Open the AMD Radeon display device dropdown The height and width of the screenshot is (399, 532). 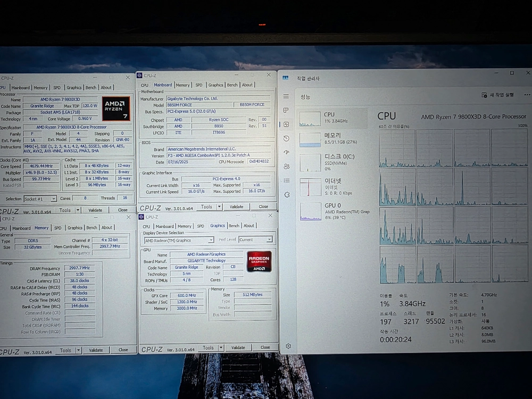pos(179,240)
